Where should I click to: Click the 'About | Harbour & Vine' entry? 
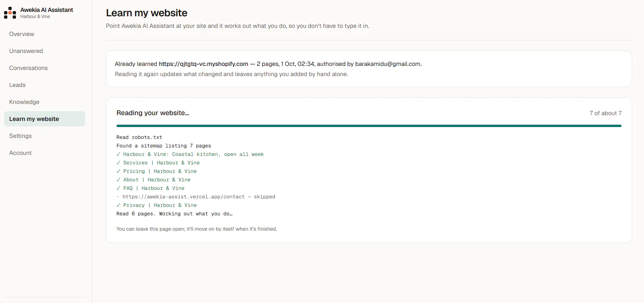pos(153,180)
